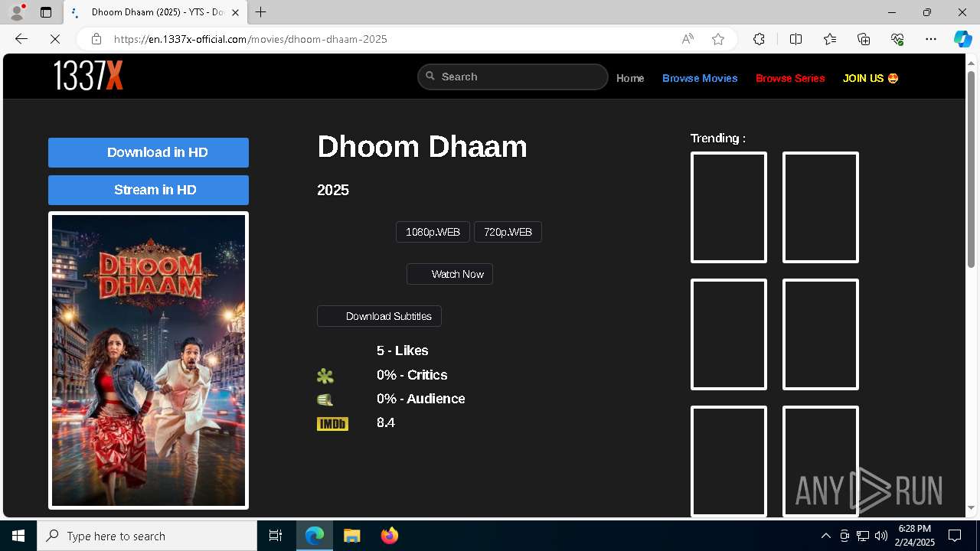Viewport: 980px width, 551px height.
Task: Click the '5 - Likes' text
Action: [x=402, y=350]
